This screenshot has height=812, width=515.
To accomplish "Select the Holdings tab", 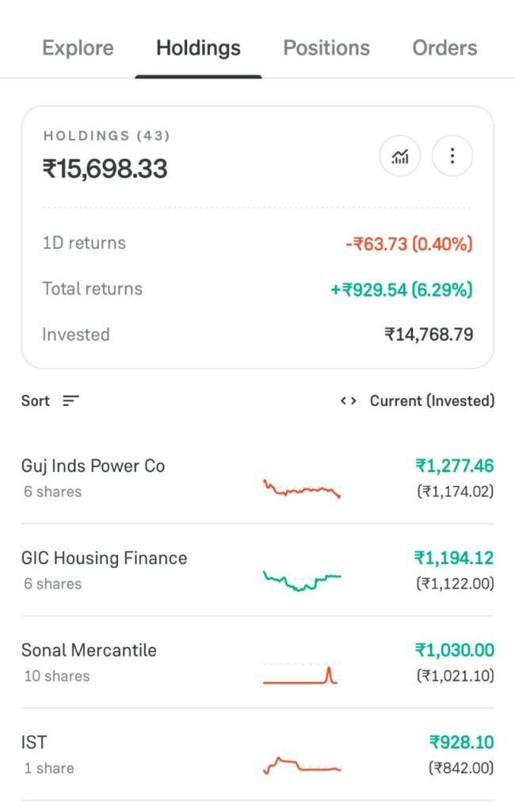I will coord(198,48).
